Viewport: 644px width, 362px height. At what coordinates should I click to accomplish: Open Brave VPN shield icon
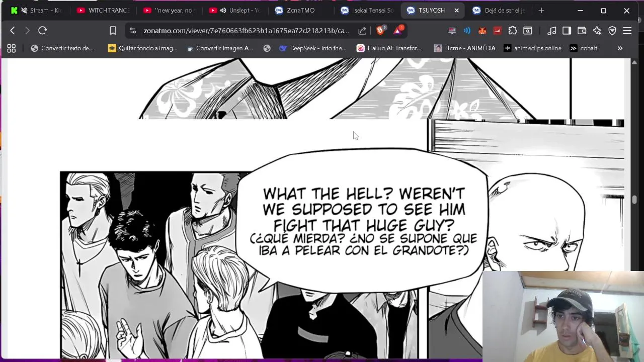pyautogui.click(x=612, y=31)
